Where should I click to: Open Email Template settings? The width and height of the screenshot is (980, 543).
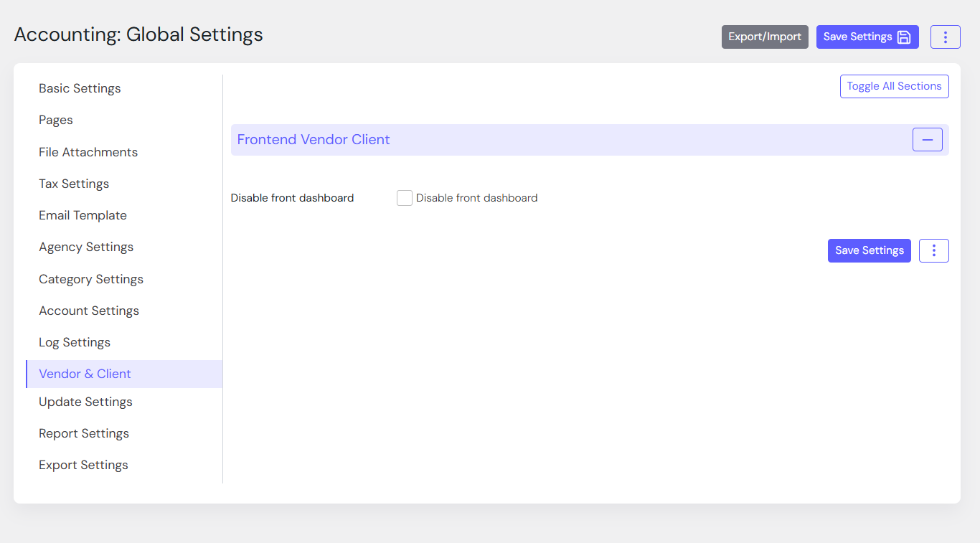click(83, 215)
